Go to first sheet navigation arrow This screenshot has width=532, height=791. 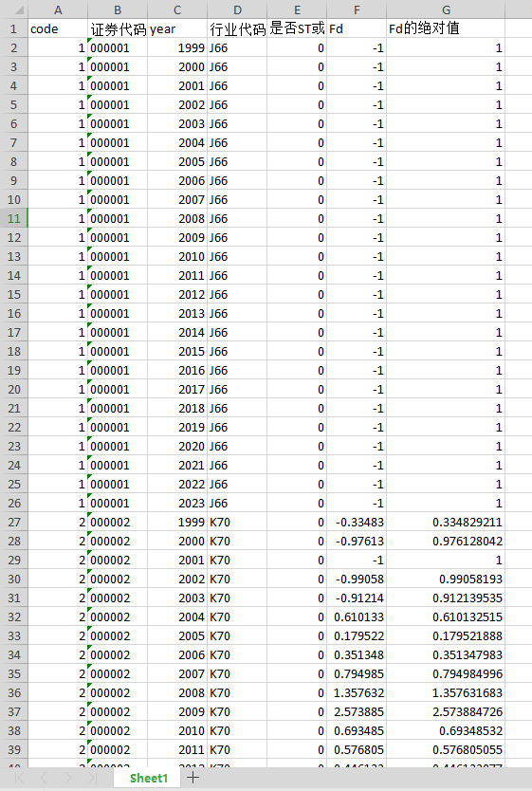[19, 778]
